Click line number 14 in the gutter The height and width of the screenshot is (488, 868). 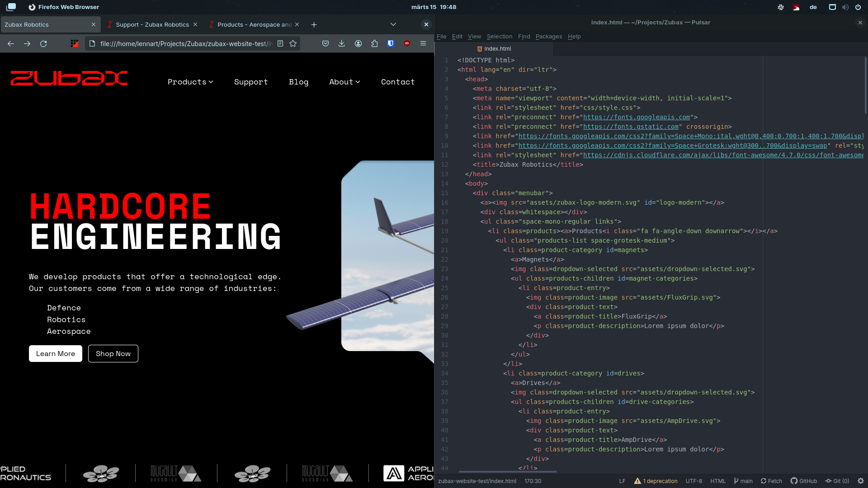click(x=445, y=183)
